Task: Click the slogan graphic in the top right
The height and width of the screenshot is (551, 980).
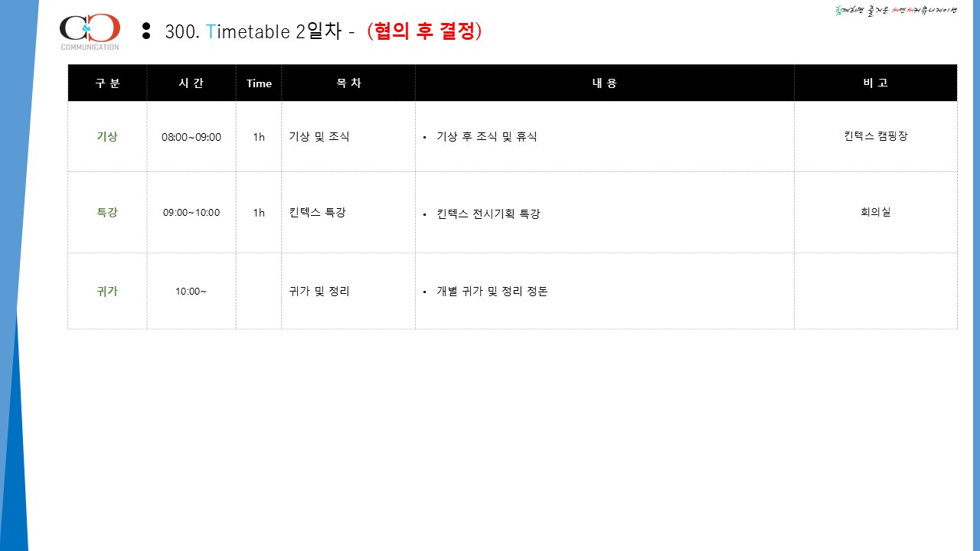Action: point(896,11)
